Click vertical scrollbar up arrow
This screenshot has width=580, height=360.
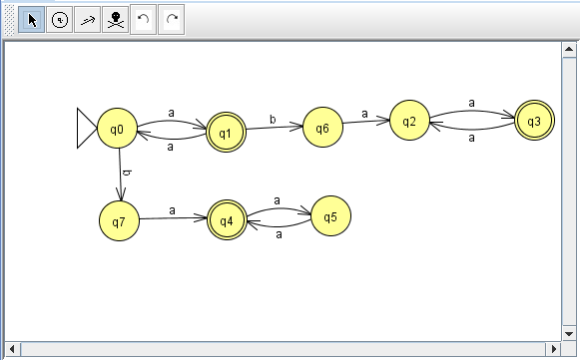pos(569,50)
